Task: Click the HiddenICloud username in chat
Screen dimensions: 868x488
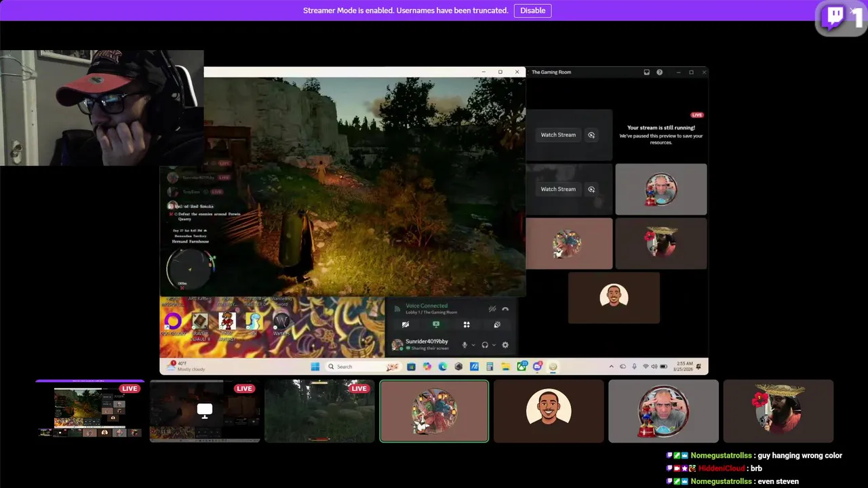Action: (x=722, y=468)
